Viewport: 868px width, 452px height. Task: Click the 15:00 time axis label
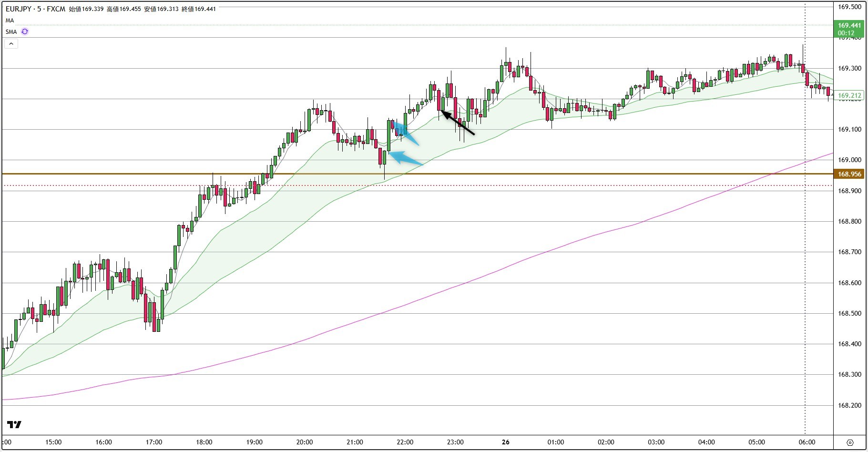pyautogui.click(x=53, y=442)
